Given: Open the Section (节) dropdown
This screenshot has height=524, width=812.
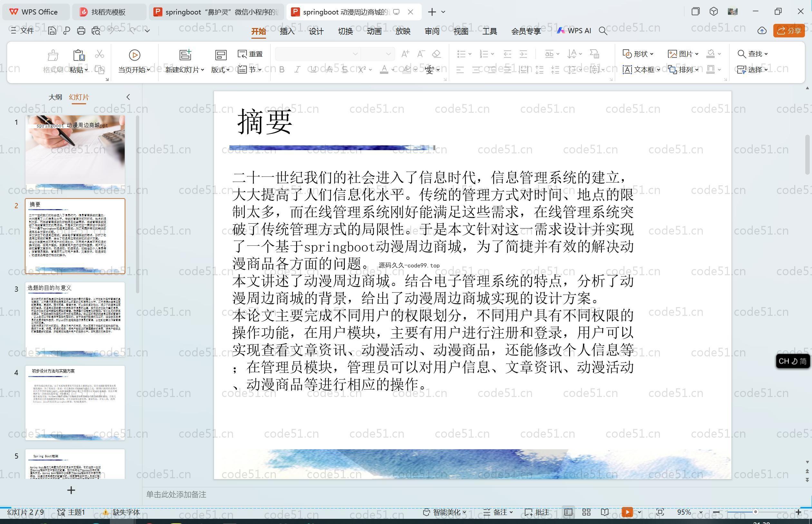Looking at the screenshot, I should (250, 69).
